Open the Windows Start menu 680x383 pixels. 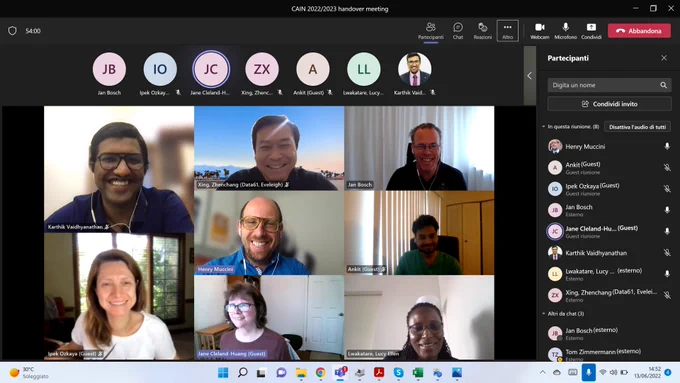tap(223, 373)
